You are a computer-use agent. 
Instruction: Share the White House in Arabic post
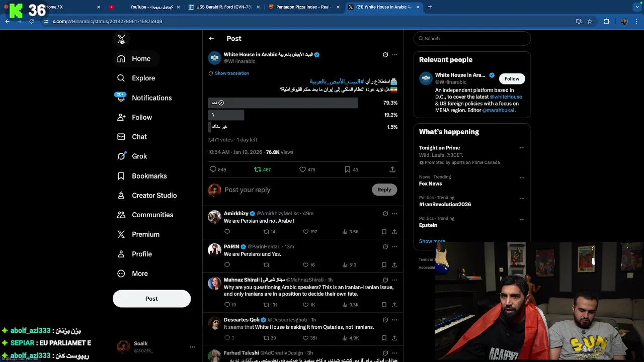click(x=392, y=170)
